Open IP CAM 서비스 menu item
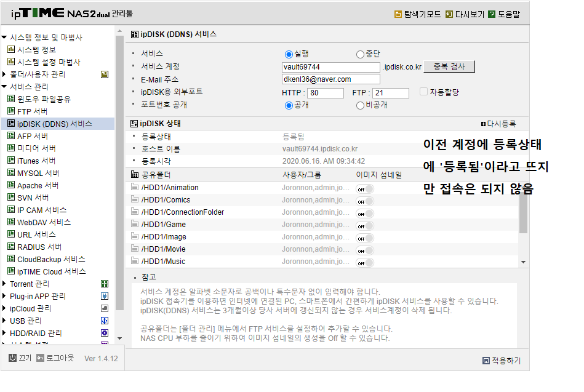 pos(42,210)
